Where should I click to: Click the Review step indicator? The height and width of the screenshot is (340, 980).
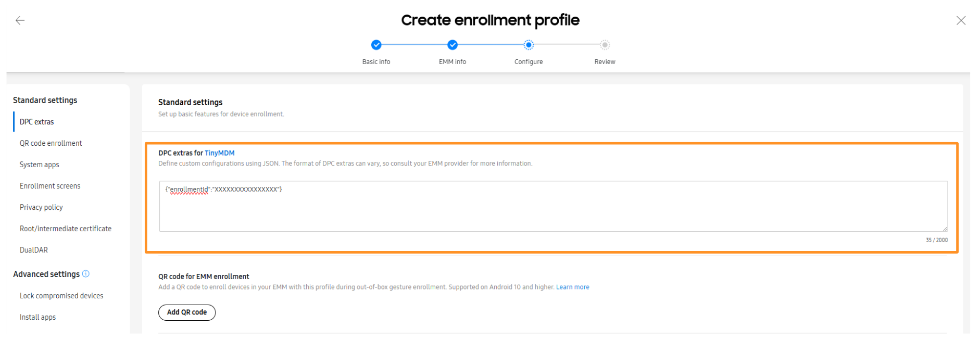tap(605, 45)
